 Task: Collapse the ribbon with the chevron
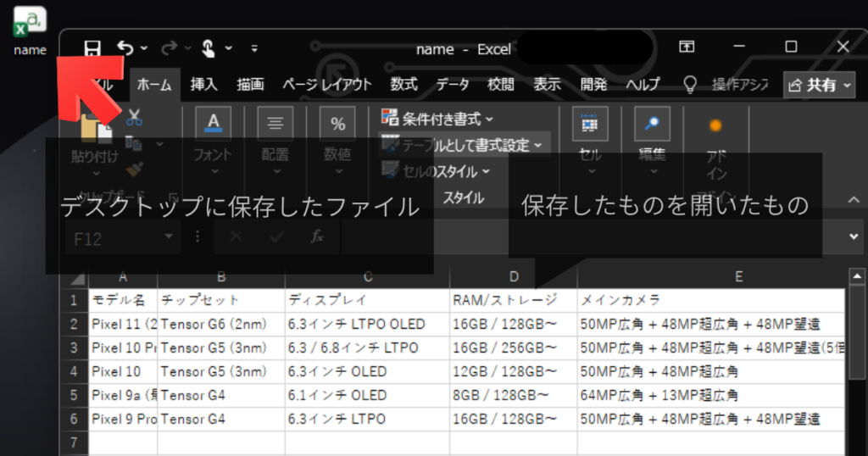click(x=854, y=199)
